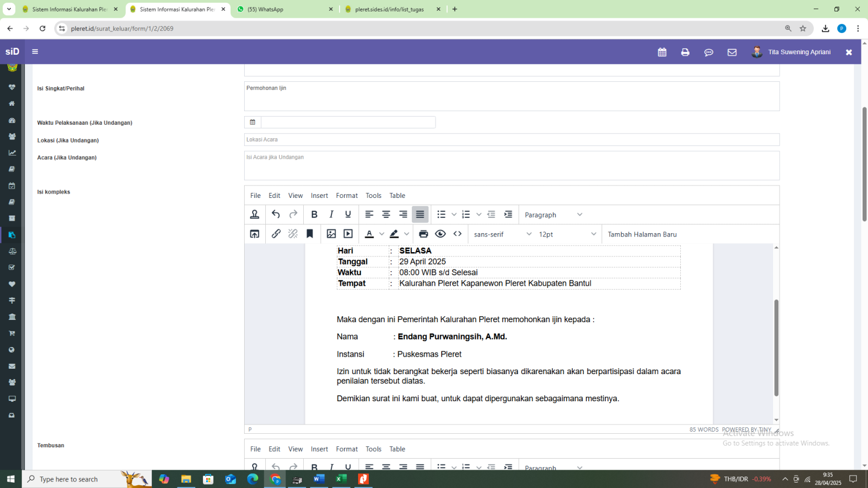Click the stamp icon in Isi kompleks toolbar
This screenshot has width=868, height=488.
254,215
